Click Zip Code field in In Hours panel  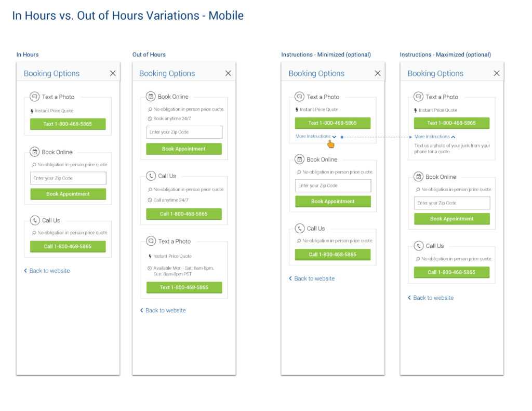68,178
